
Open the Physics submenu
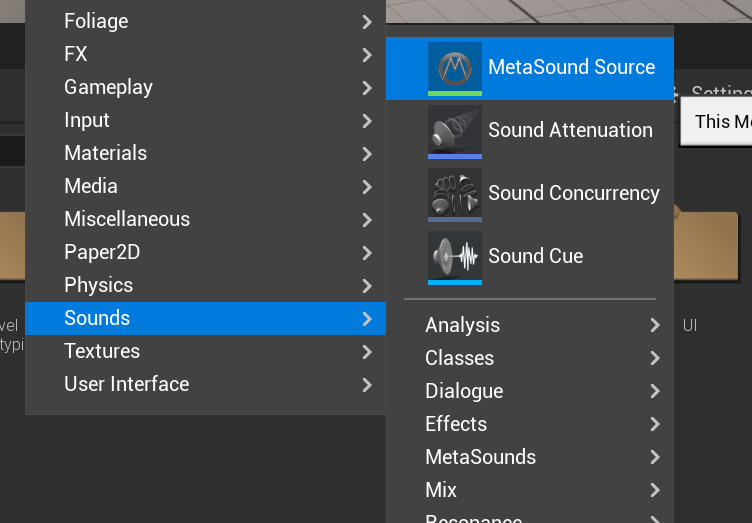click(98, 285)
